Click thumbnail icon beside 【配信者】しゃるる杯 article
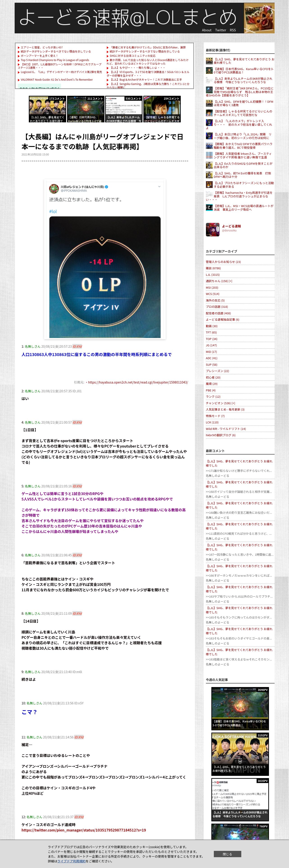This screenshot has height=868, width=289. pyautogui.click(x=209, y=113)
